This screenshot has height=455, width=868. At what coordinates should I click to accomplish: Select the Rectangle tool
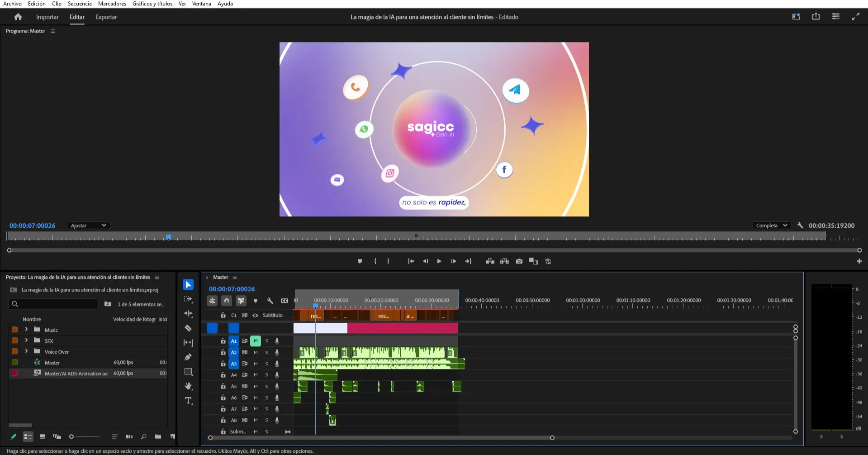[188, 372]
